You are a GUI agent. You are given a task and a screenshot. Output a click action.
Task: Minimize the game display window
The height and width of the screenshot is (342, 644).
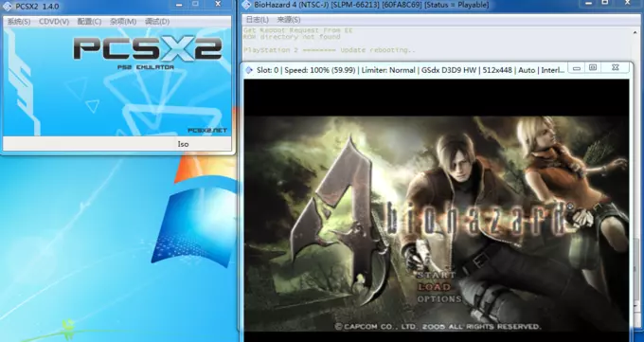577,68
